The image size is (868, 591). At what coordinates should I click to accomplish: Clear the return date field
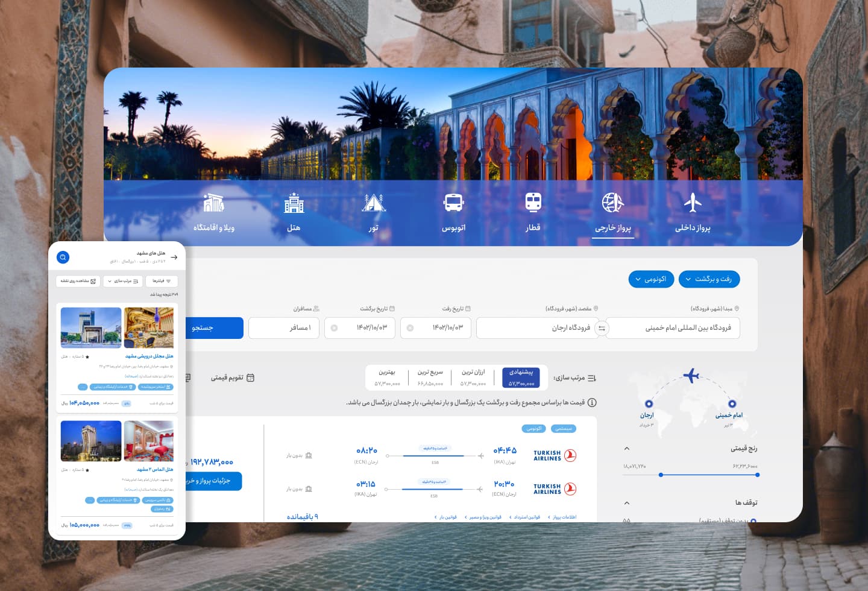tap(334, 328)
